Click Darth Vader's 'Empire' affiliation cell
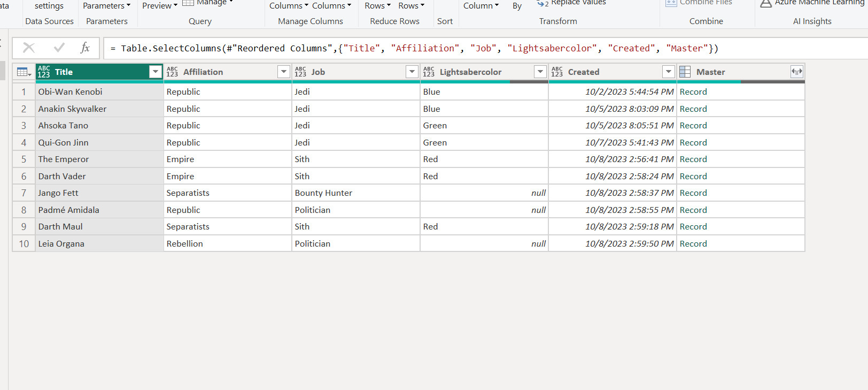This screenshot has width=868, height=390. (x=228, y=176)
